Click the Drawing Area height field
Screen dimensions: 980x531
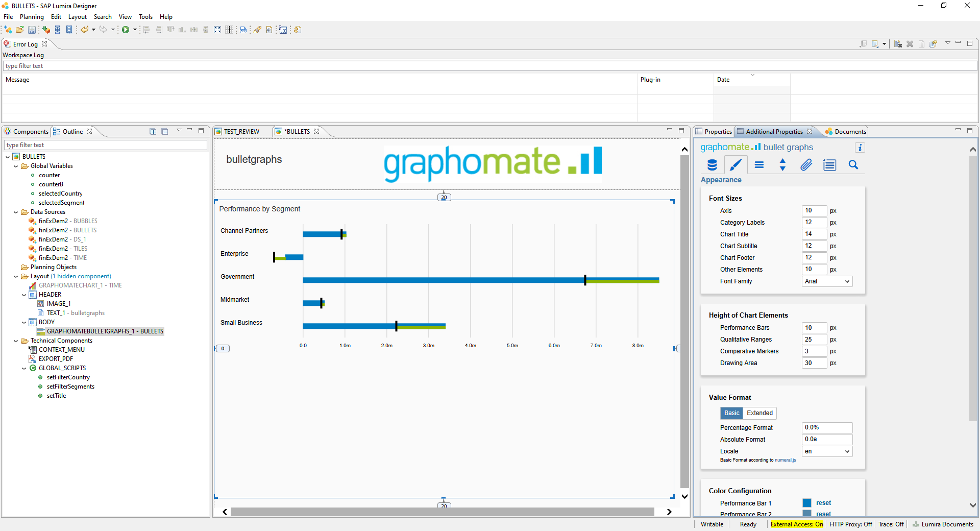(814, 363)
